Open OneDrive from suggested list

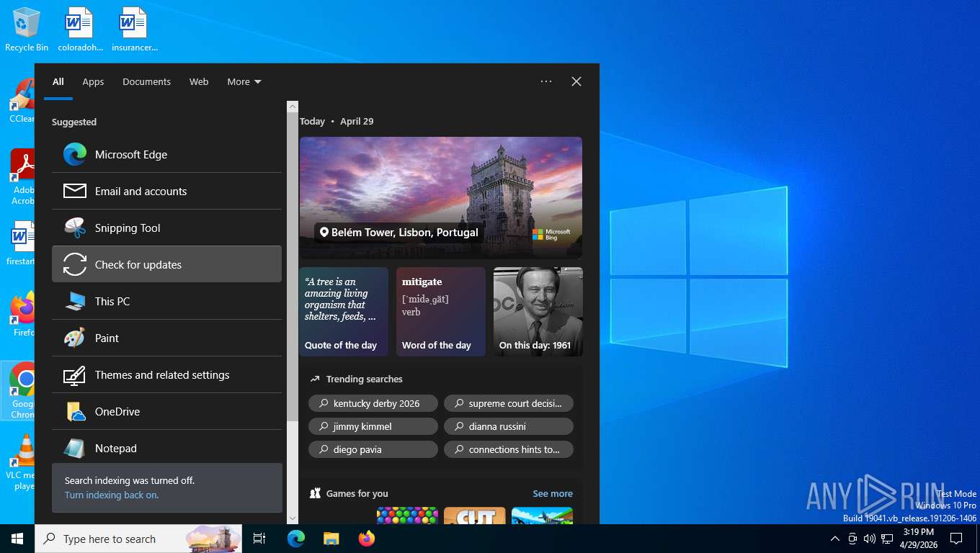[166, 411]
